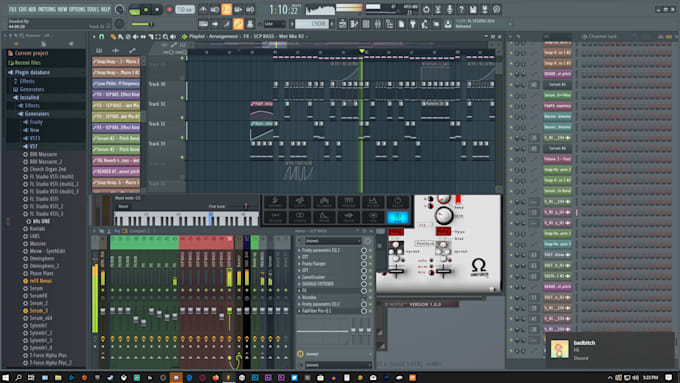Click the help question mark icon
Viewport: 680px width, 383px height.
tap(461, 9)
